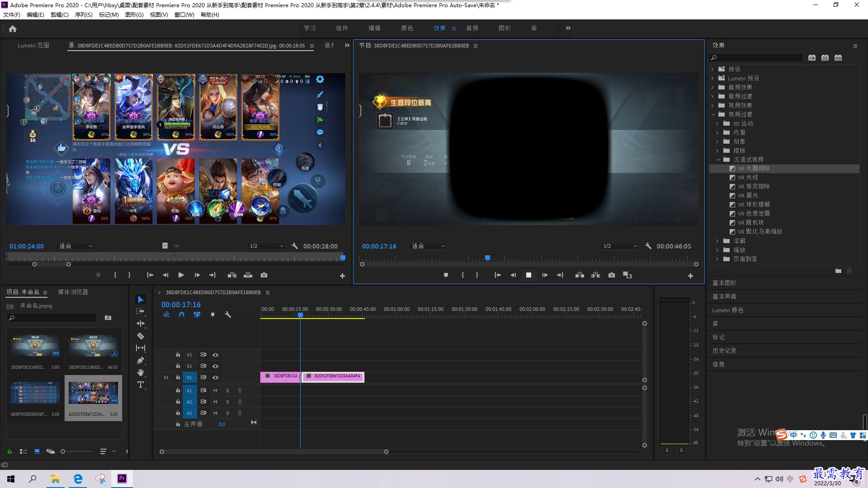Select the Hand tool

[x=141, y=372]
